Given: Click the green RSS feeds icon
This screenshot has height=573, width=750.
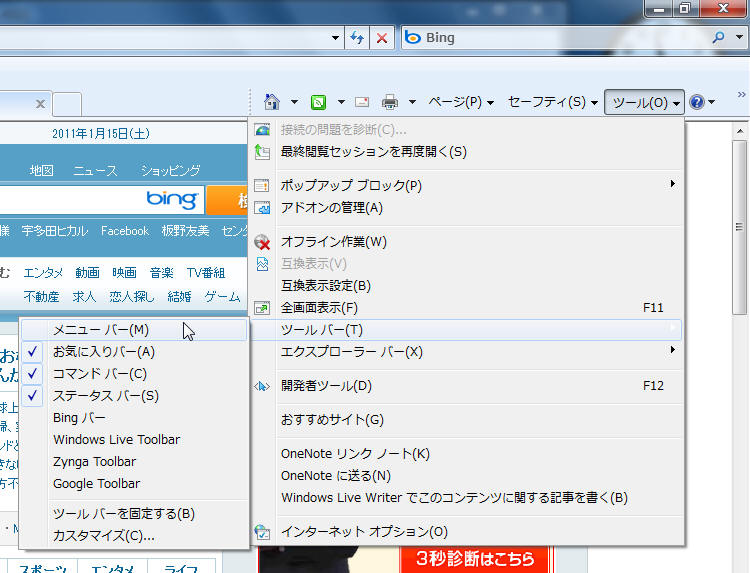Looking at the screenshot, I should coord(319,102).
